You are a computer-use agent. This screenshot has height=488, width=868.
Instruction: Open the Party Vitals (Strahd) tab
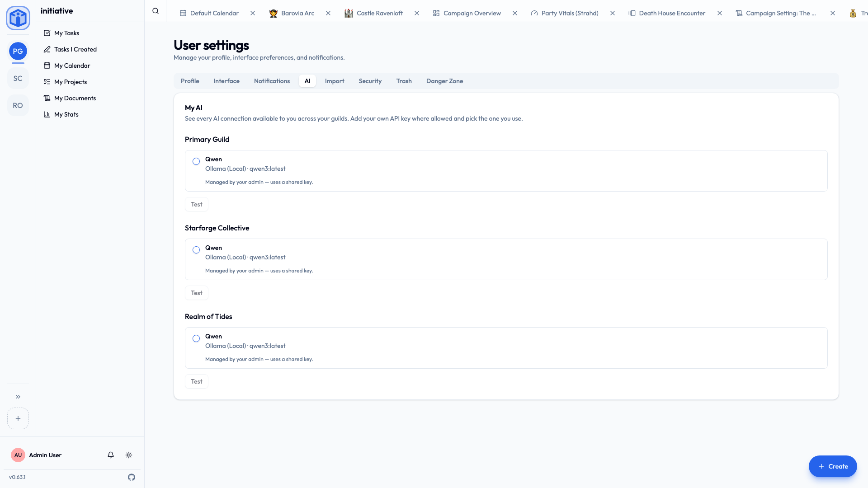pyautogui.click(x=565, y=13)
